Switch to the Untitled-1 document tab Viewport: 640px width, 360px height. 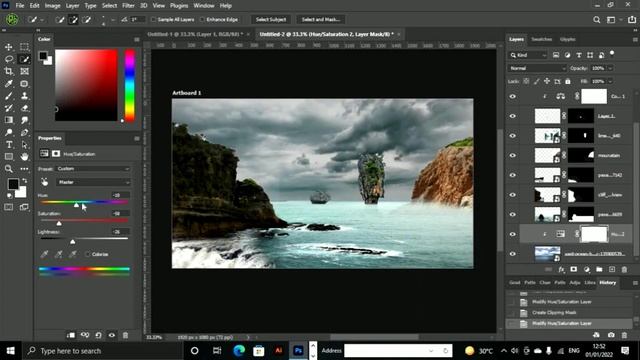point(195,34)
